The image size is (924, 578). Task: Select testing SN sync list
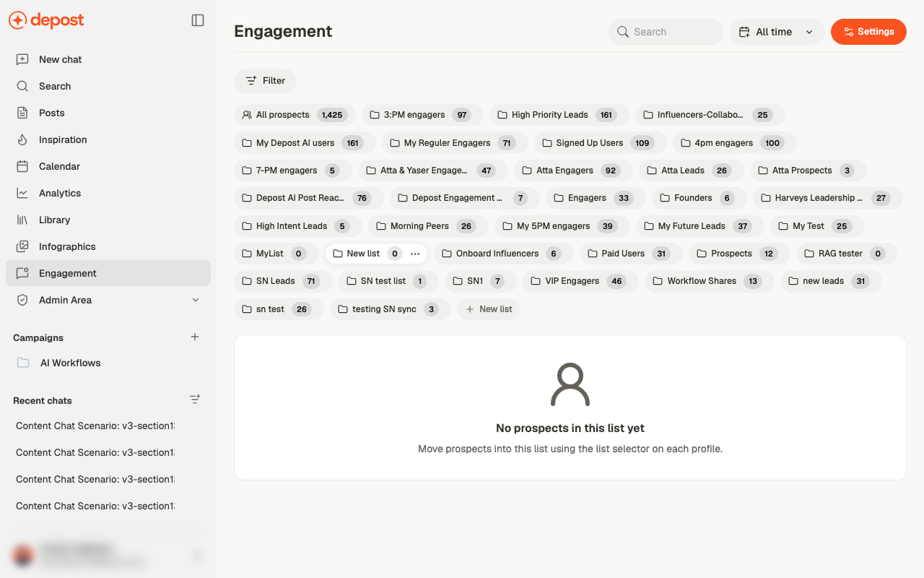[x=391, y=309]
